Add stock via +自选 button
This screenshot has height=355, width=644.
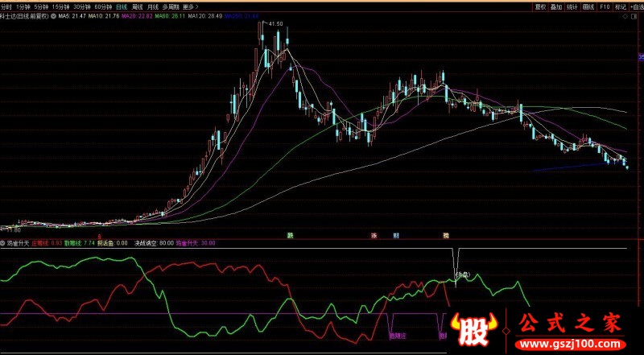[636, 7]
